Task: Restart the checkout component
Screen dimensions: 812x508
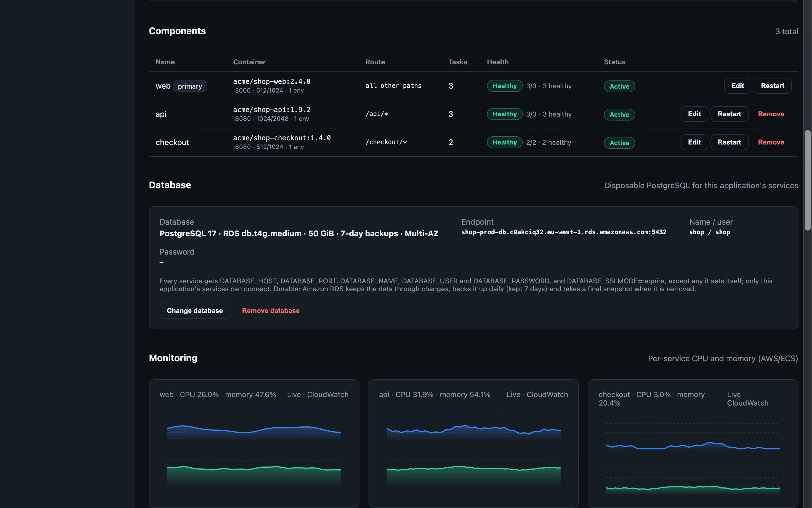Action: (x=729, y=142)
